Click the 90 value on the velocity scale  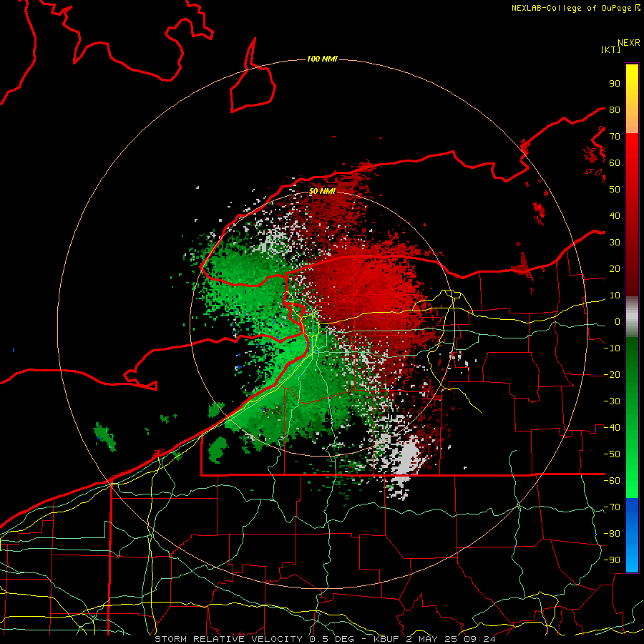[x=615, y=84]
